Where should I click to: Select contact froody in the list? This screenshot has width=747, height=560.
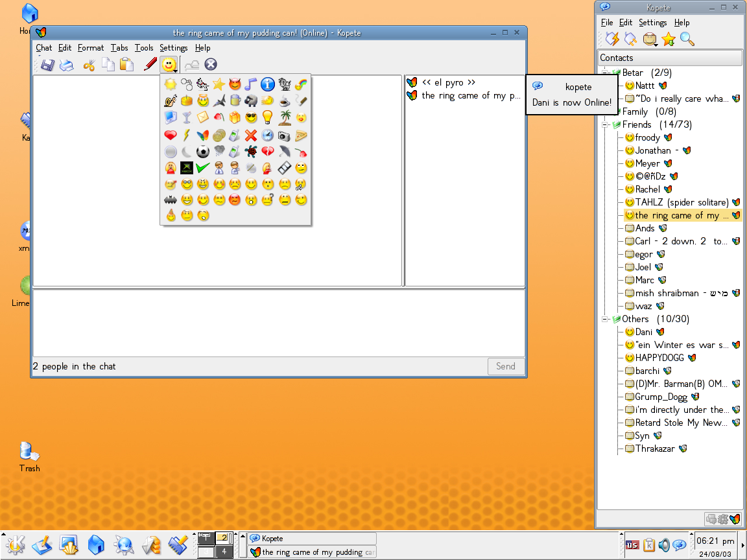647,137
